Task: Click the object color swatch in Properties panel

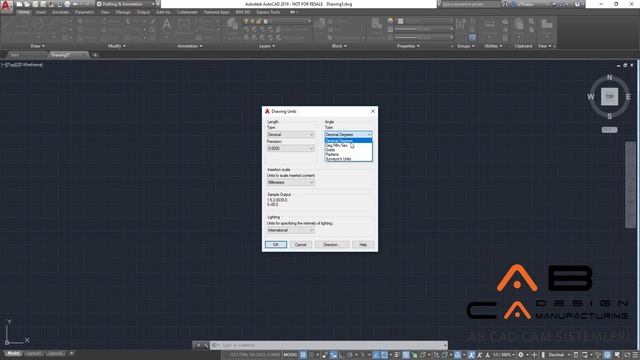Action: tap(401, 21)
